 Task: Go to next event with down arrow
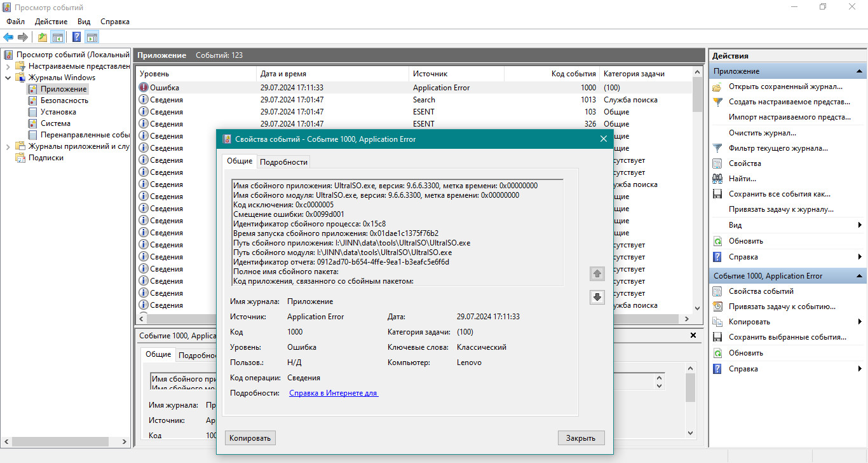click(597, 297)
